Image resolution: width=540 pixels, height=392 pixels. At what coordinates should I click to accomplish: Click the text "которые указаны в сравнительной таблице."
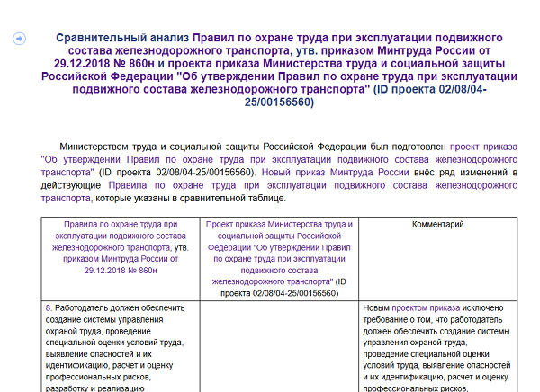[191, 198]
